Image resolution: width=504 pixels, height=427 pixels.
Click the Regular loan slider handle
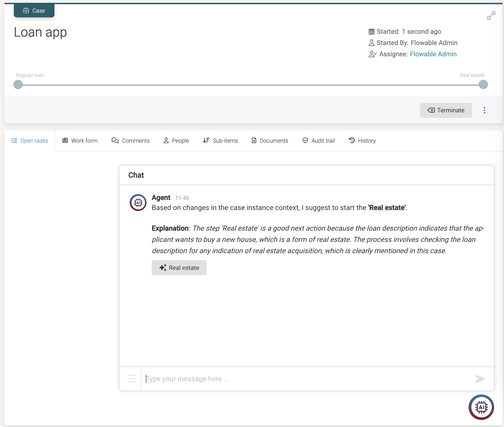(x=18, y=85)
